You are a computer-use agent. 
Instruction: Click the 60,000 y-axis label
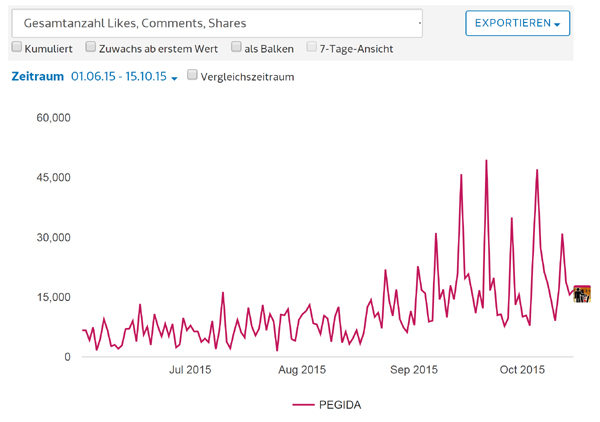(x=53, y=118)
